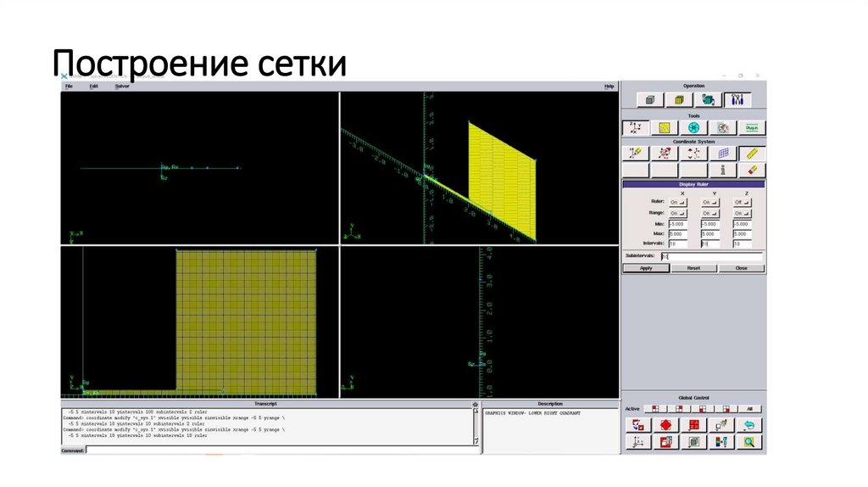Select the Geometry operation button

[x=650, y=100]
